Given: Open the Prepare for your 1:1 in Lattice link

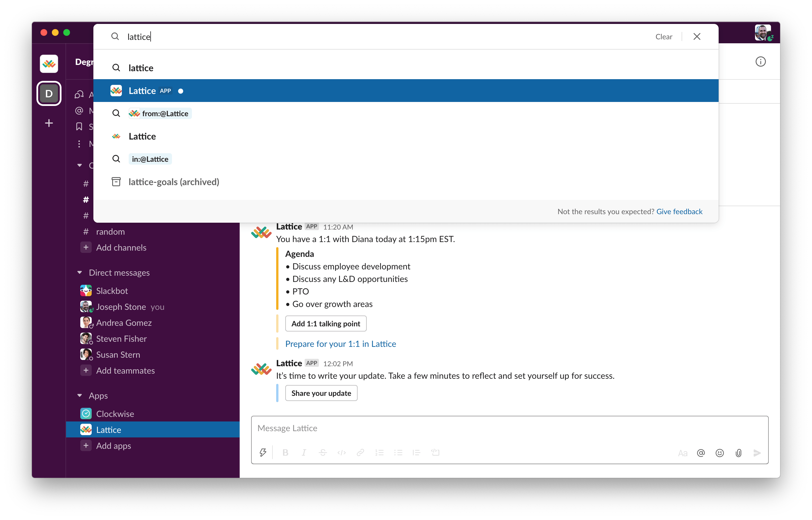Looking at the screenshot, I should [x=340, y=343].
